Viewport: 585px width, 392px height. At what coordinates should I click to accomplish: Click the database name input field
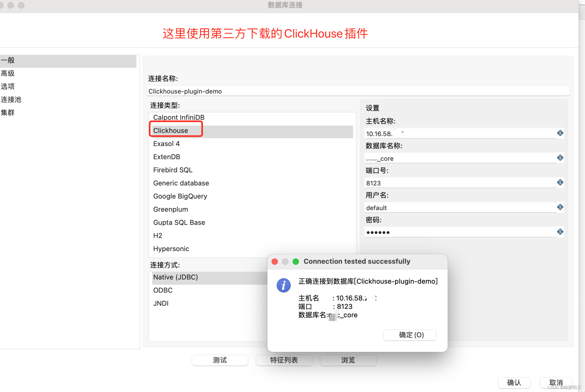(x=460, y=158)
